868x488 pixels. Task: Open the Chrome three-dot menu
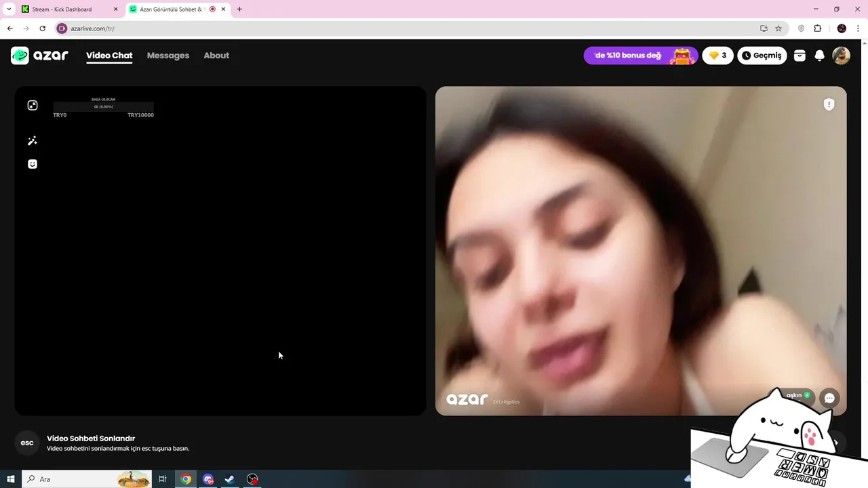(x=858, y=28)
